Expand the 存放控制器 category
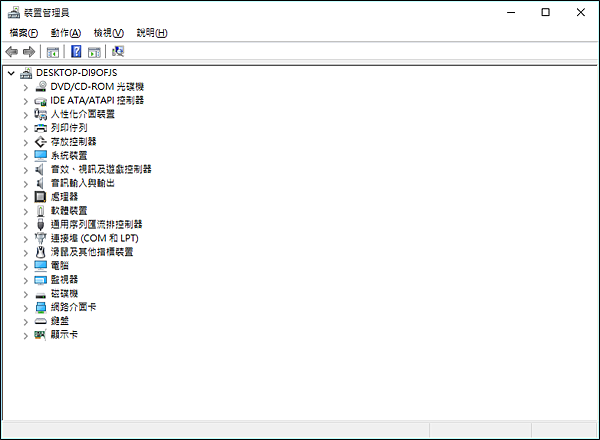The height and width of the screenshot is (440, 600). [x=26, y=143]
